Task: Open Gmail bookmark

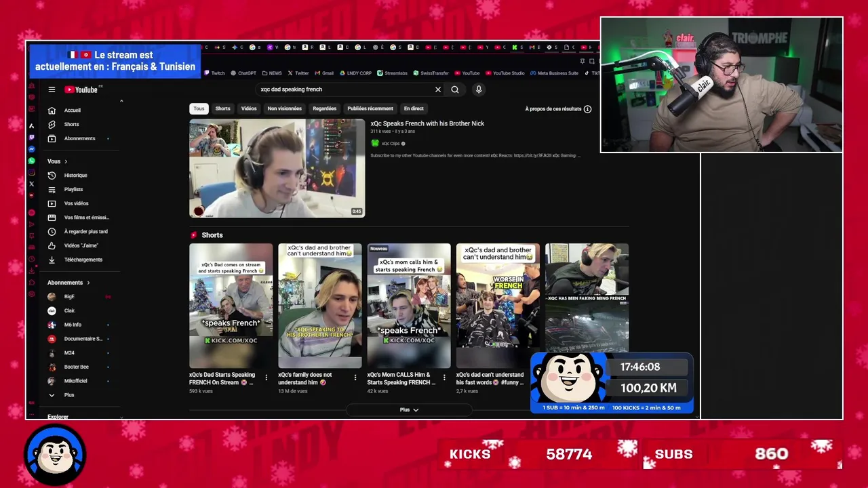Action: pyautogui.click(x=324, y=73)
